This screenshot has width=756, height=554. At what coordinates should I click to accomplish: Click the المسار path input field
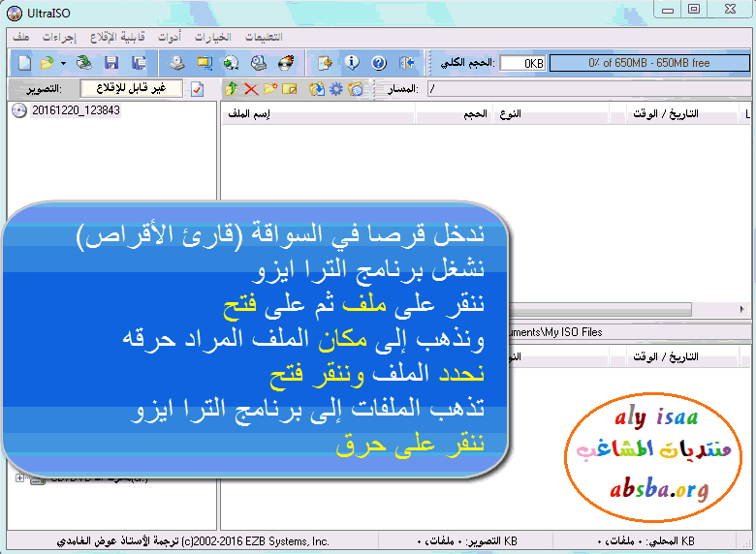582,89
